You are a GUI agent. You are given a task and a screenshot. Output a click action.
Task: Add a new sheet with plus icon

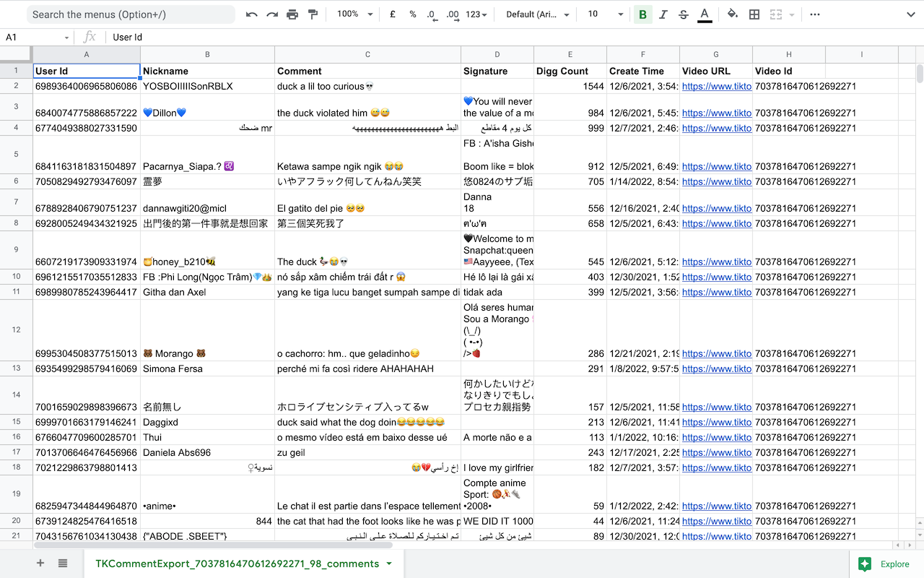click(40, 564)
